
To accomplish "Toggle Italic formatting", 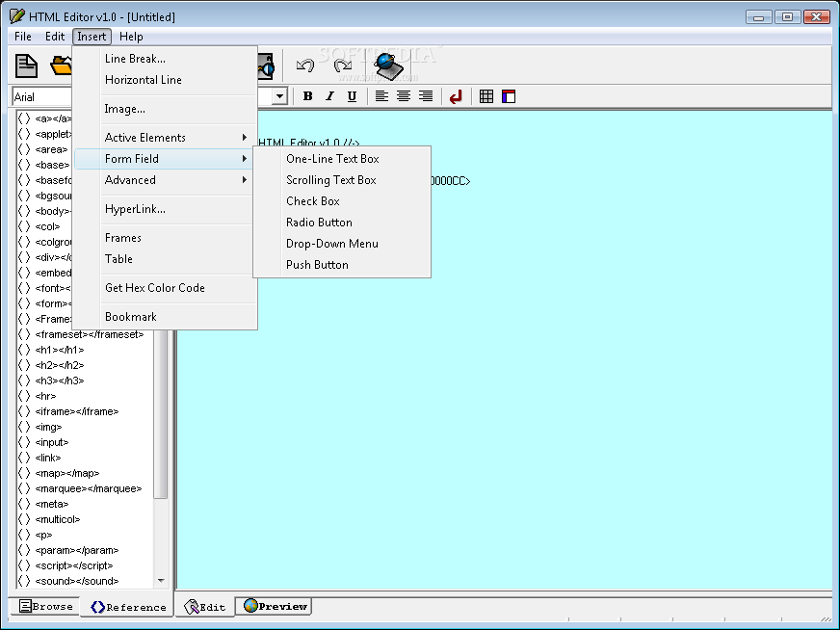I will coord(330,96).
